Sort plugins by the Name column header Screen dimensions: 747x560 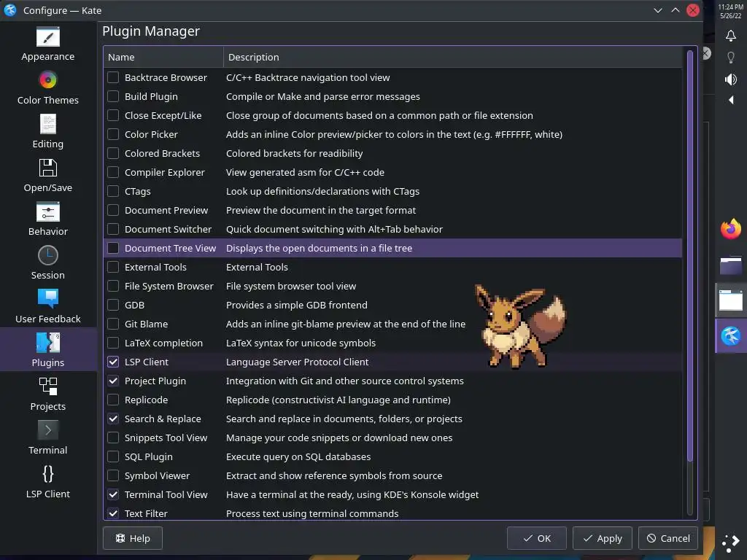pos(163,57)
